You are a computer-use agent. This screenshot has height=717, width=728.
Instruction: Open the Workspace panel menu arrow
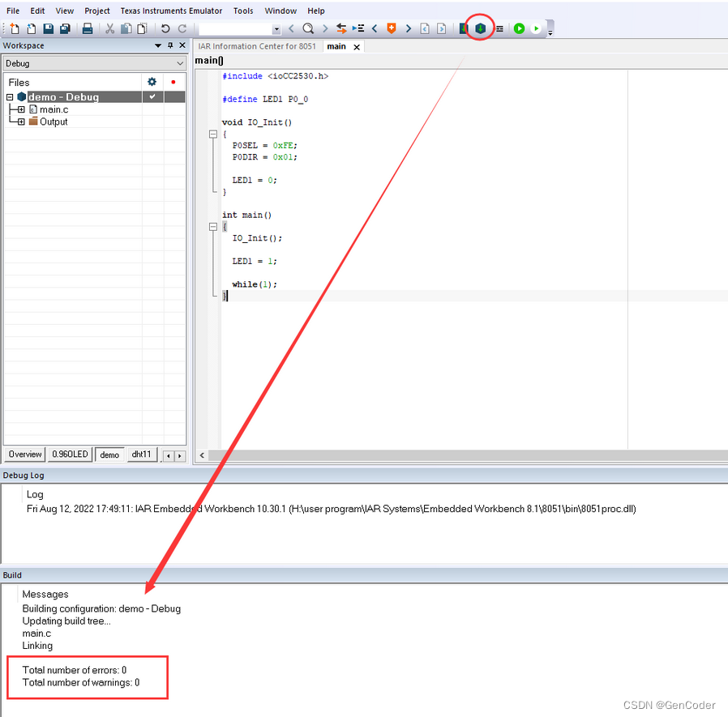pyautogui.click(x=158, y=45)
